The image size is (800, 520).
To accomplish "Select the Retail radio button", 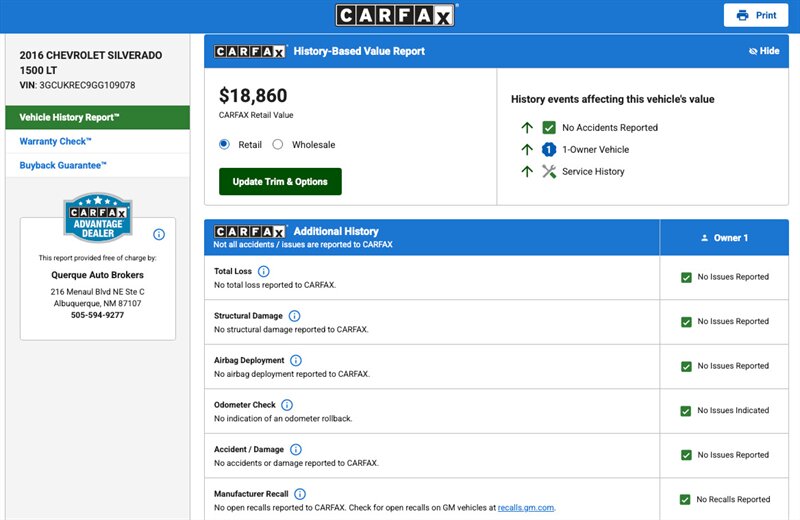I will (x=224, y=145).
